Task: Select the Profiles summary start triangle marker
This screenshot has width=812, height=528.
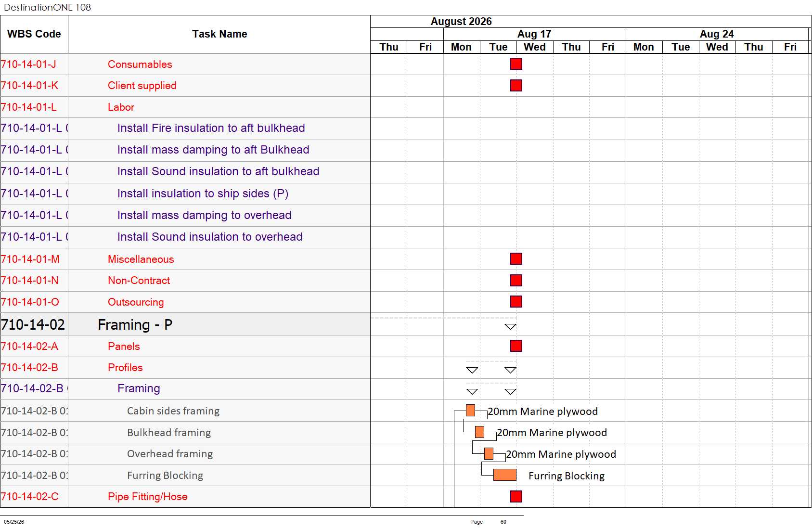Action: pyautogui.click(x=472, y=370)
